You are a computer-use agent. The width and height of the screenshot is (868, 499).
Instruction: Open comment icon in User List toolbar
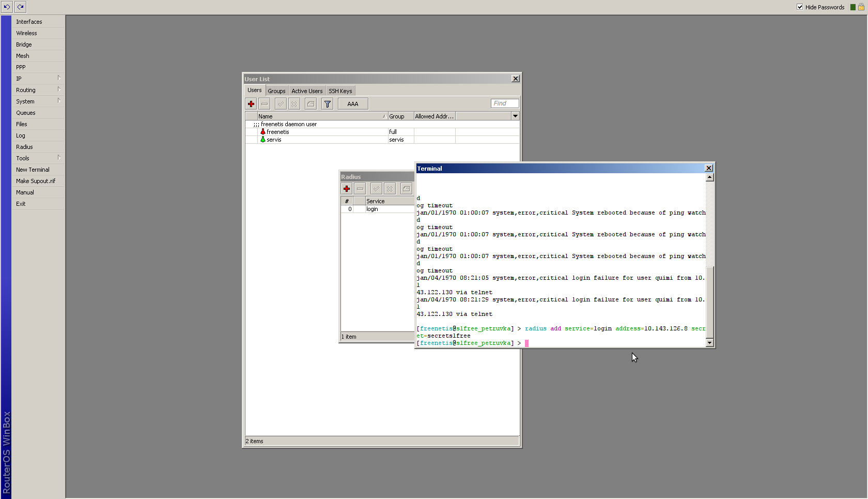tap(311, 104)
